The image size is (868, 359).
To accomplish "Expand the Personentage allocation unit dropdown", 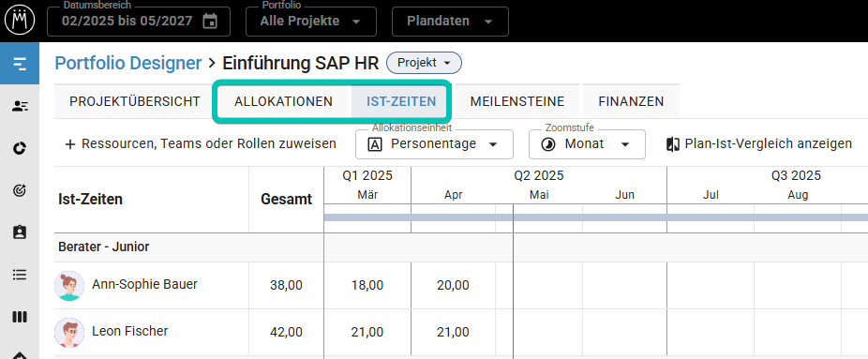I will tap(435, 144).
